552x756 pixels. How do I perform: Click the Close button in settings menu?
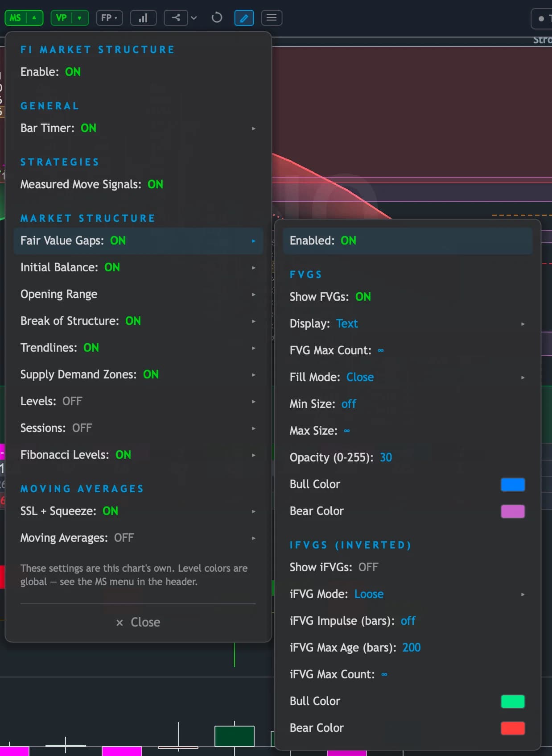pos(138,622)
